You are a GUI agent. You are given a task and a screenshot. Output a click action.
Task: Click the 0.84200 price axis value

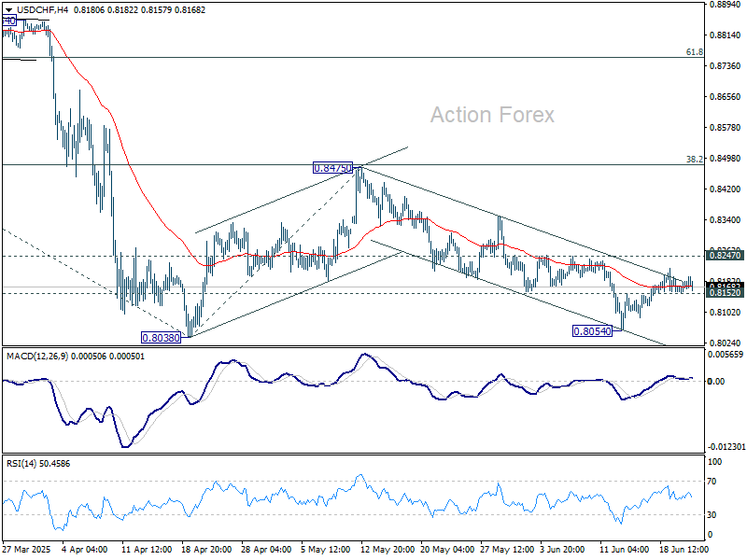point(726,189)
